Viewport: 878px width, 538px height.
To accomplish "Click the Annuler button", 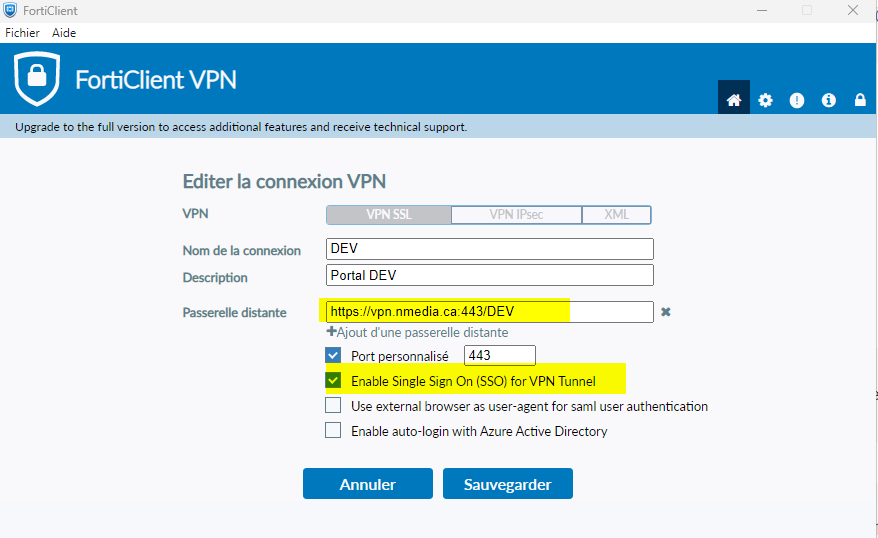I will (x=368, y=484).
